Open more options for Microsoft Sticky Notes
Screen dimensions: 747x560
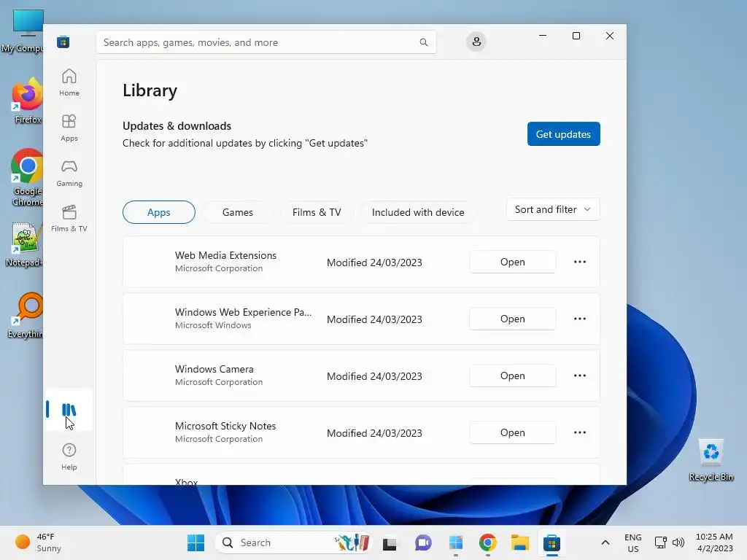(x=580, y=432)
